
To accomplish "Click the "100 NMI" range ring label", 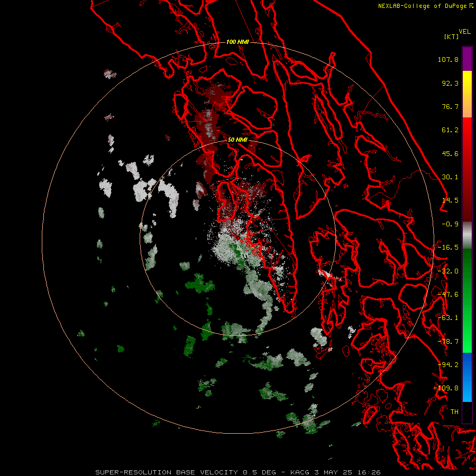I will pyautogui.click(x=237, y=42).
